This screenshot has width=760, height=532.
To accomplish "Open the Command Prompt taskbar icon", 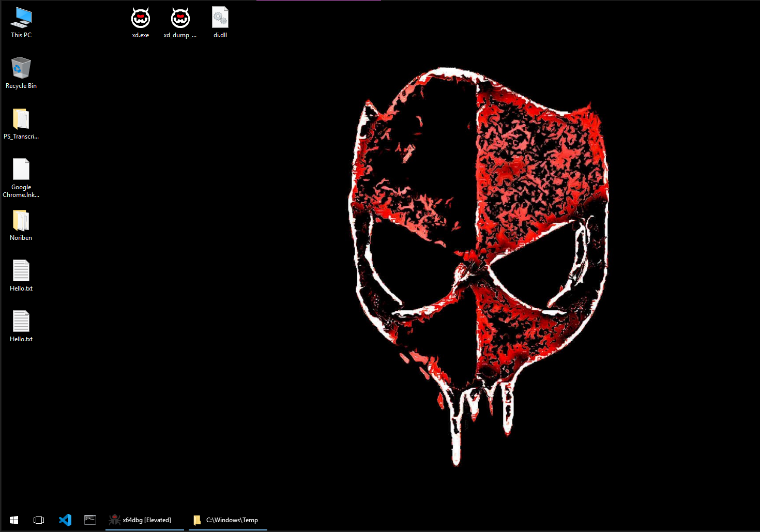I will point(90,520).
